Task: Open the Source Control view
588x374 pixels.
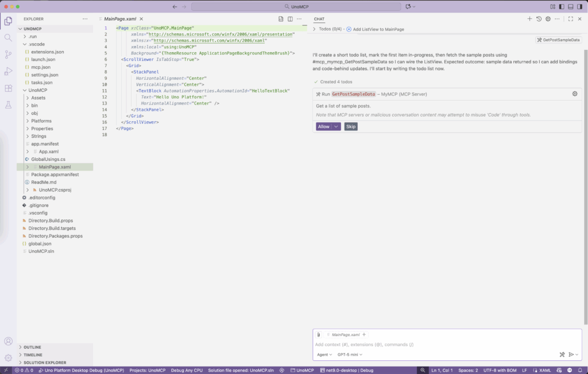Action: point(8,55)
